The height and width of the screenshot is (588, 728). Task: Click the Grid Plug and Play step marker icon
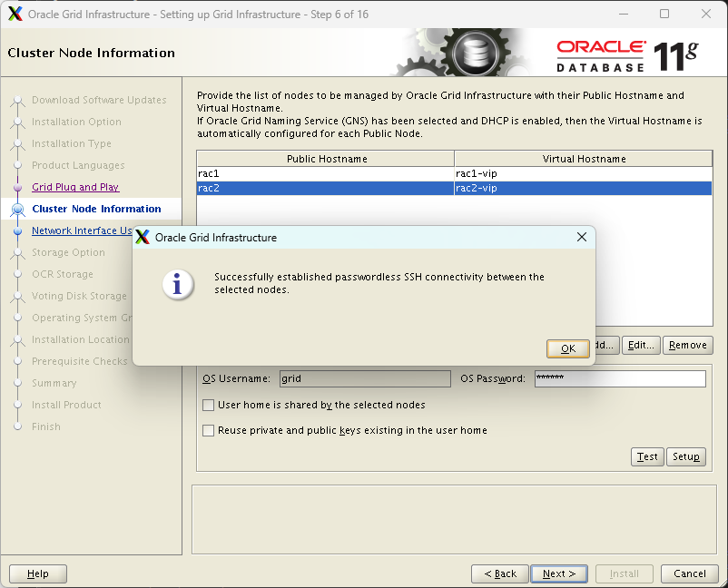[17, 188]
